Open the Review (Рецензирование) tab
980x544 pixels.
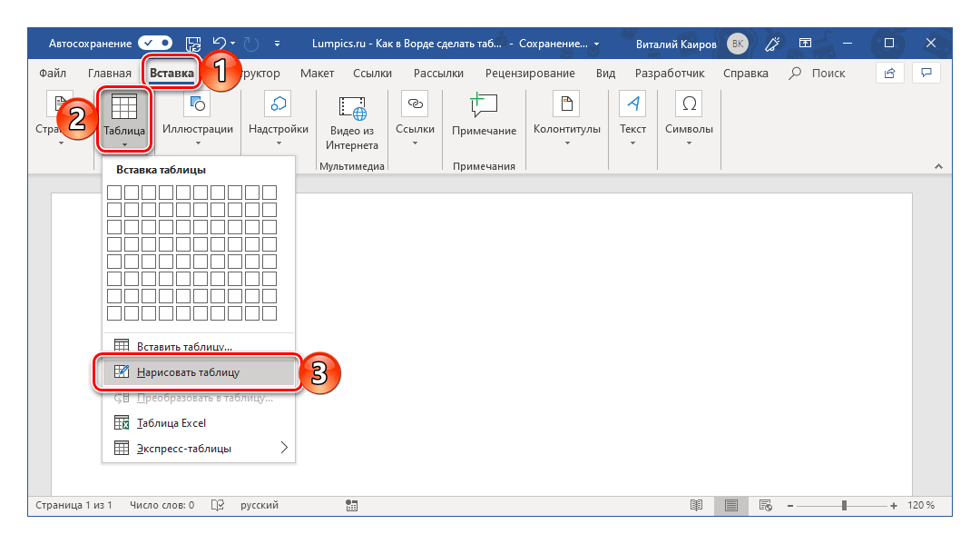pyautogui.click(x=529, y=73)
